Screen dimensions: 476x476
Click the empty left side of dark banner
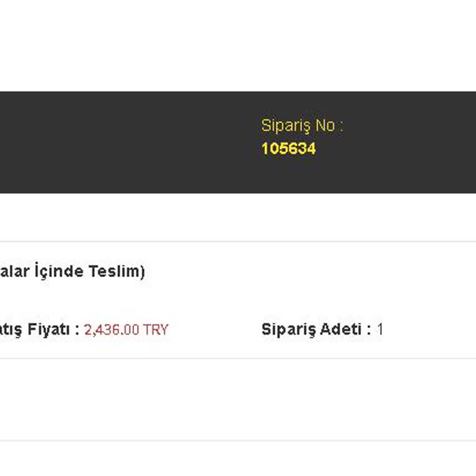[93, 143]
